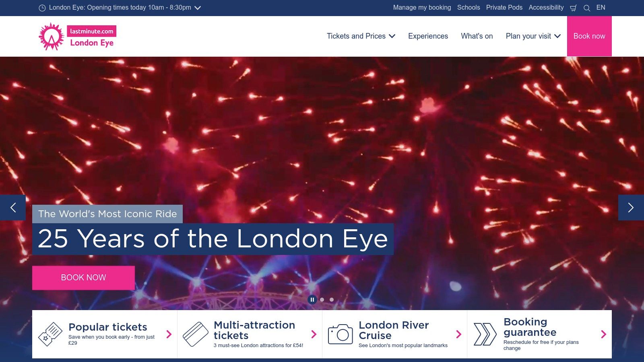Click the BOOK NOW hero button
The image size is (644, 362).
tap(83, 278)
